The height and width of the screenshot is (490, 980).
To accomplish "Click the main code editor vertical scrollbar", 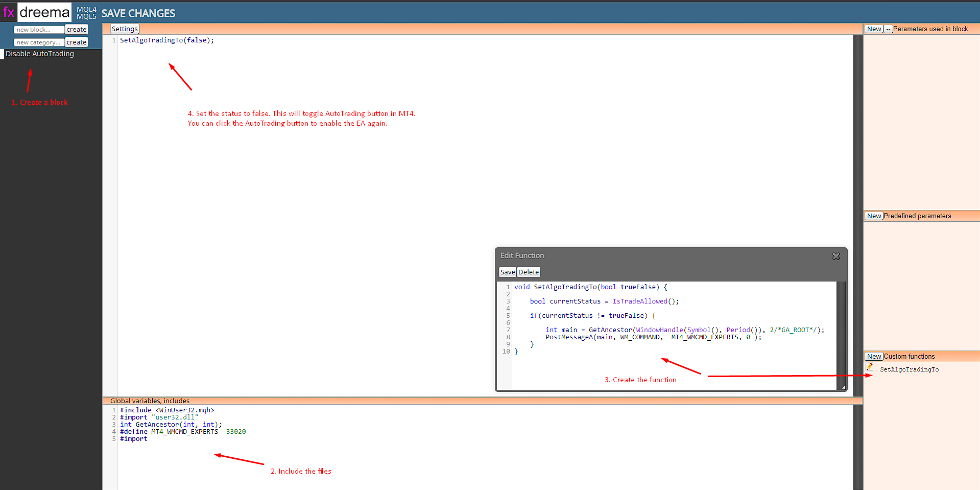I will [858, 215].
